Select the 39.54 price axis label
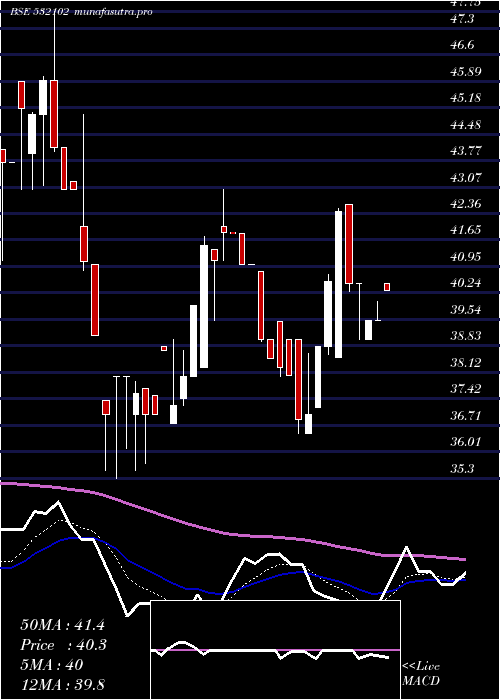 pos(466,309)
